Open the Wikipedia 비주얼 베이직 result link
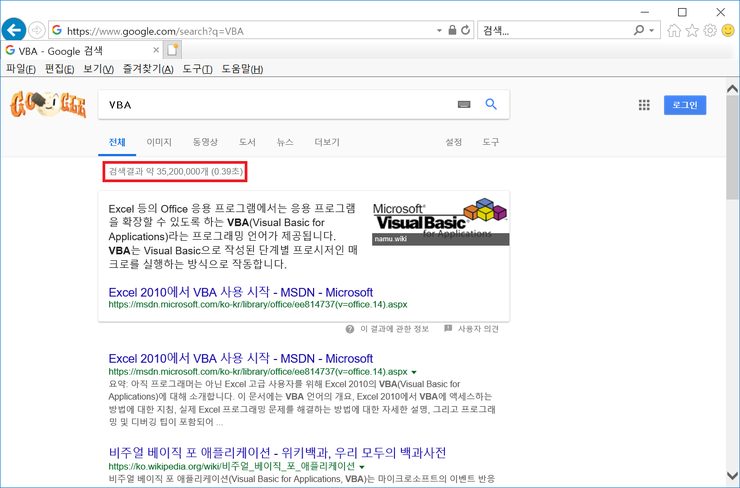740x488 pixels. pos(277,452)
